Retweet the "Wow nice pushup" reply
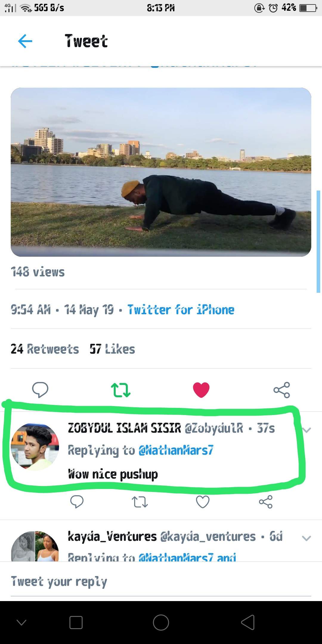The width and height of the screenshot is (322, 644). coord(140,502)
